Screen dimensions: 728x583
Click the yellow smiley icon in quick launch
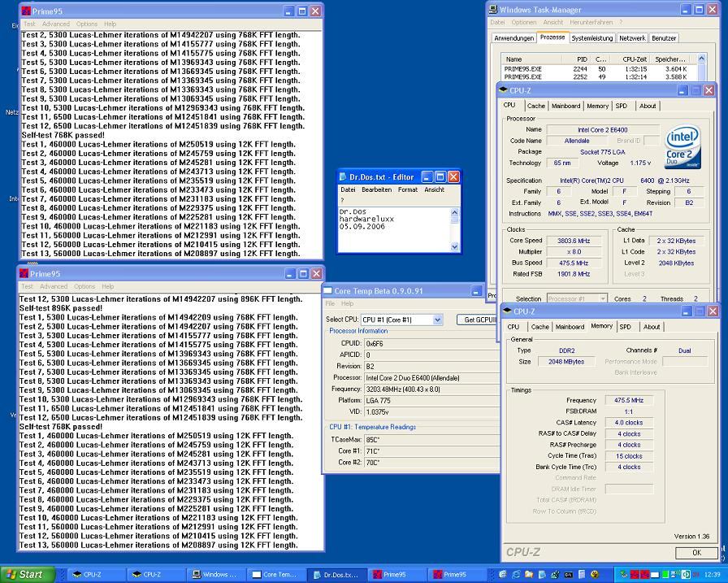point(595,575)
